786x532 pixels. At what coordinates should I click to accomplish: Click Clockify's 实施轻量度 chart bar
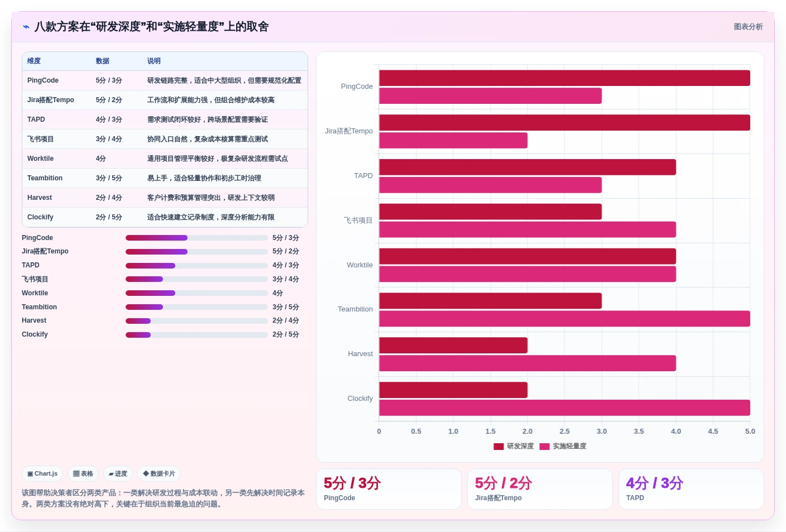point(564,408)
